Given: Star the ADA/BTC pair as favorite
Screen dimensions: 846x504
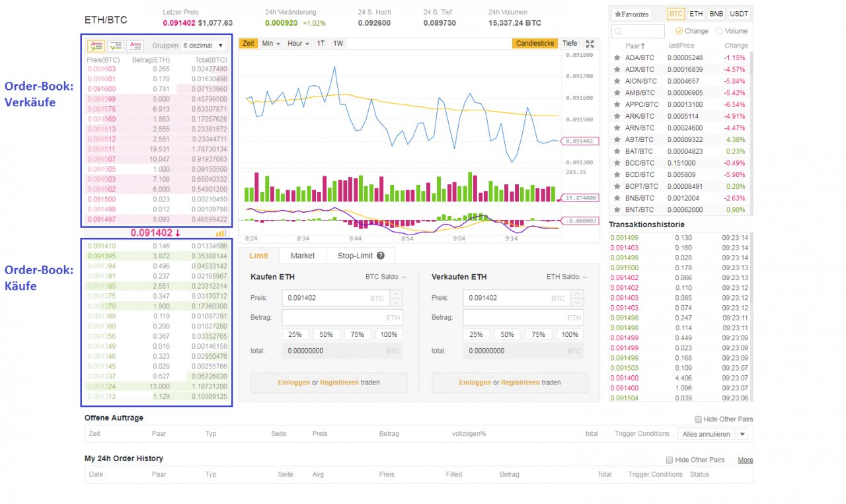Looking at the screenshot, I should [617, 57].
